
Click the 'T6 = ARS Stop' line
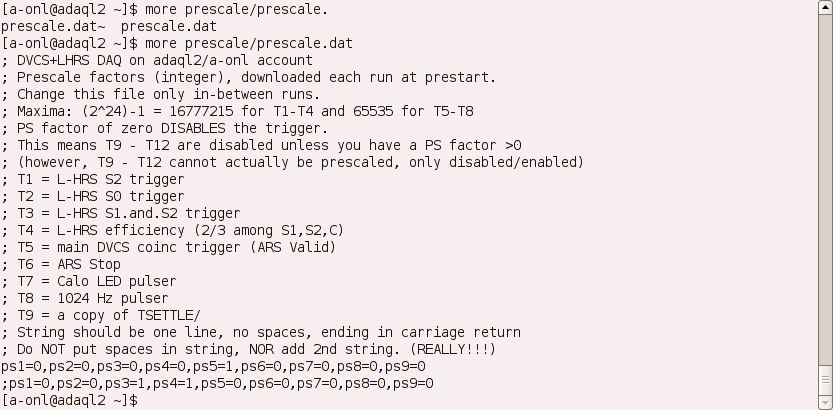coord(61,264)
